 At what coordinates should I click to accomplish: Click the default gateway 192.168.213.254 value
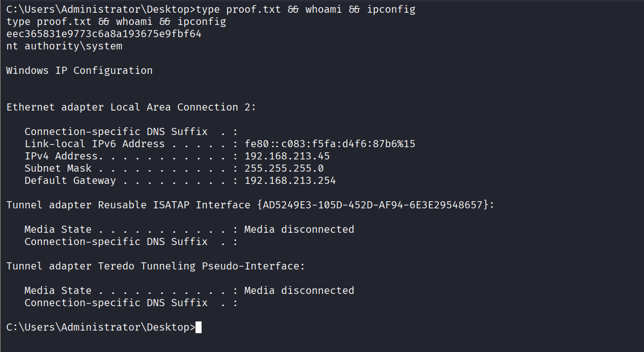click(x=290, y=181)
